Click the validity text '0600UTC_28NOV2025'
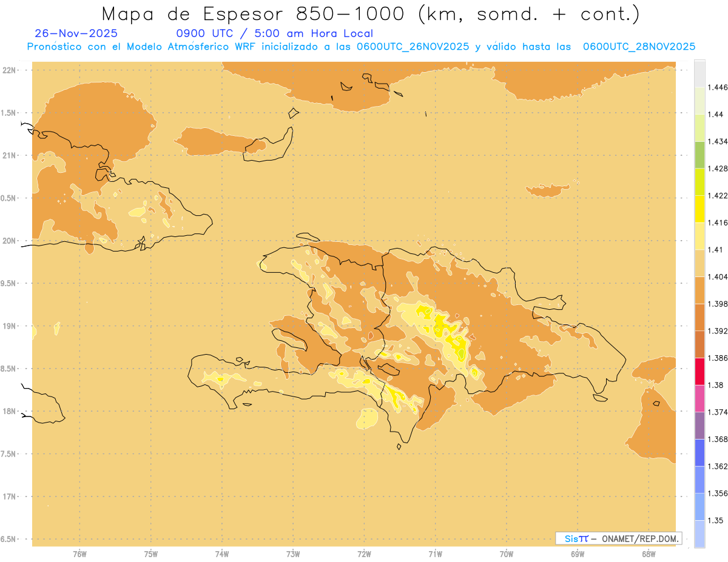 coord(639,47)
